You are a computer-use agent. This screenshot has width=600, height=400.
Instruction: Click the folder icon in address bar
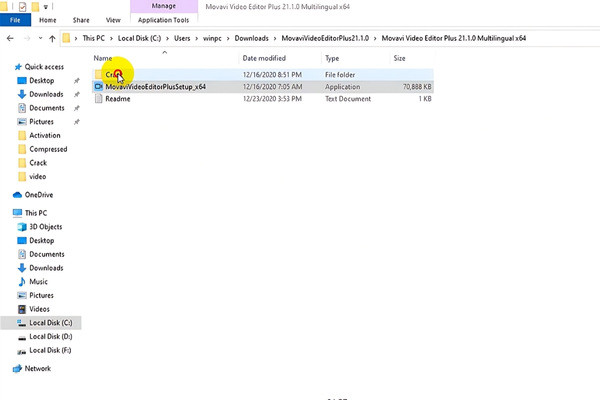[x=66, y=38]
